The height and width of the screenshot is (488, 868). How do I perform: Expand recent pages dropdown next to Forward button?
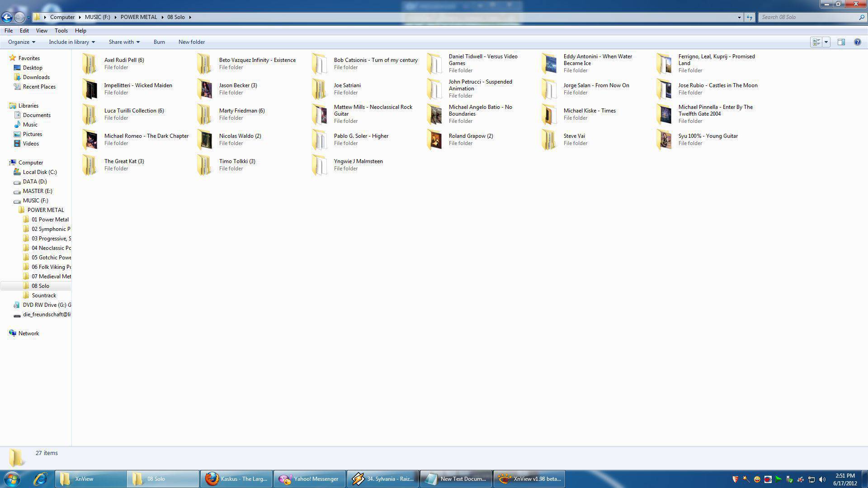coord(28,17)
